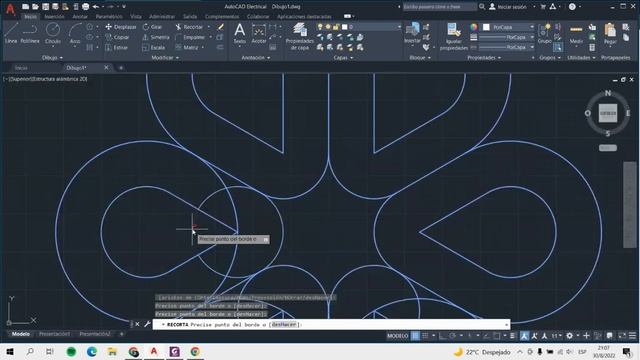This screenshot has height=360, width=640.
Task: Activate the Simetría mirror command
Action: 156,37
